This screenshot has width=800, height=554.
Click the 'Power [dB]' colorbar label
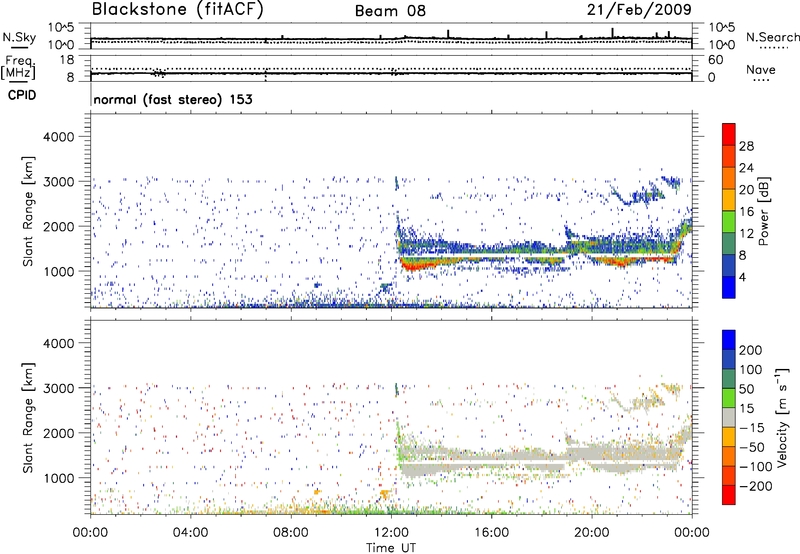[763, 211]
